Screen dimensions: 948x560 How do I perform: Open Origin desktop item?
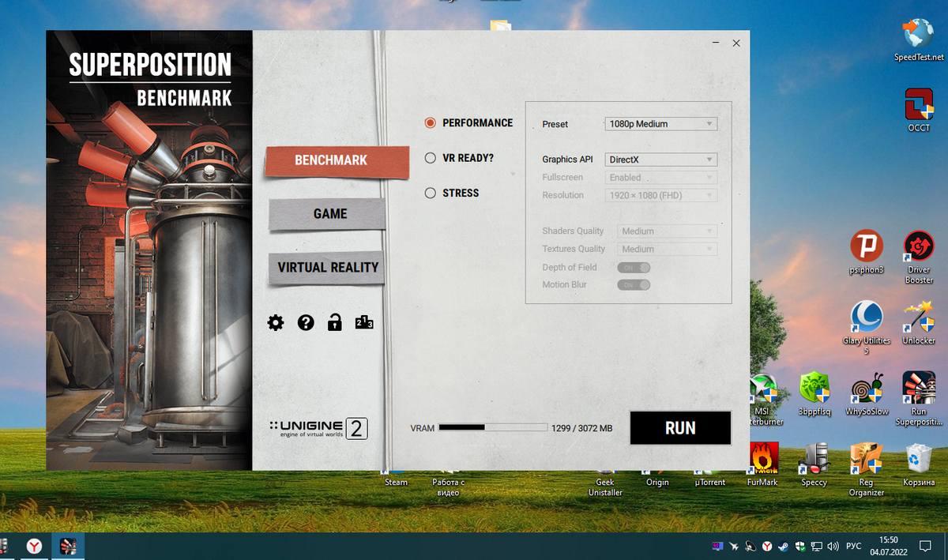click(657, 483)
